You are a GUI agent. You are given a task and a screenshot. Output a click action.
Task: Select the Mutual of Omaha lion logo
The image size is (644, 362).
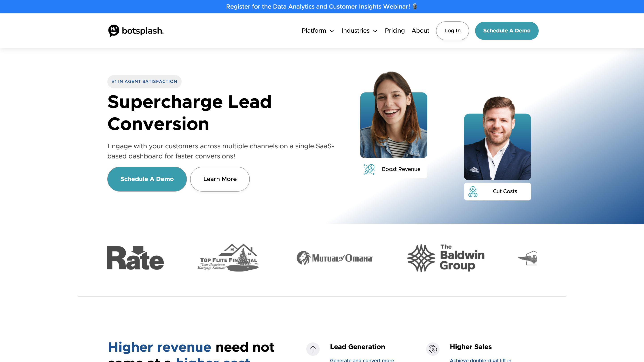[334, 258]
